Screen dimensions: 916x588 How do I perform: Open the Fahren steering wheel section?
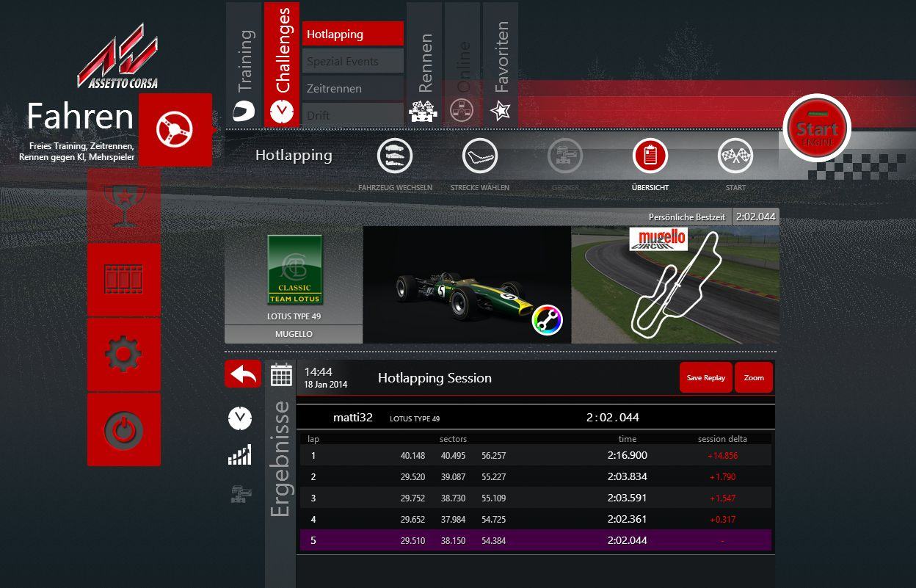click(x=175, y=130)
